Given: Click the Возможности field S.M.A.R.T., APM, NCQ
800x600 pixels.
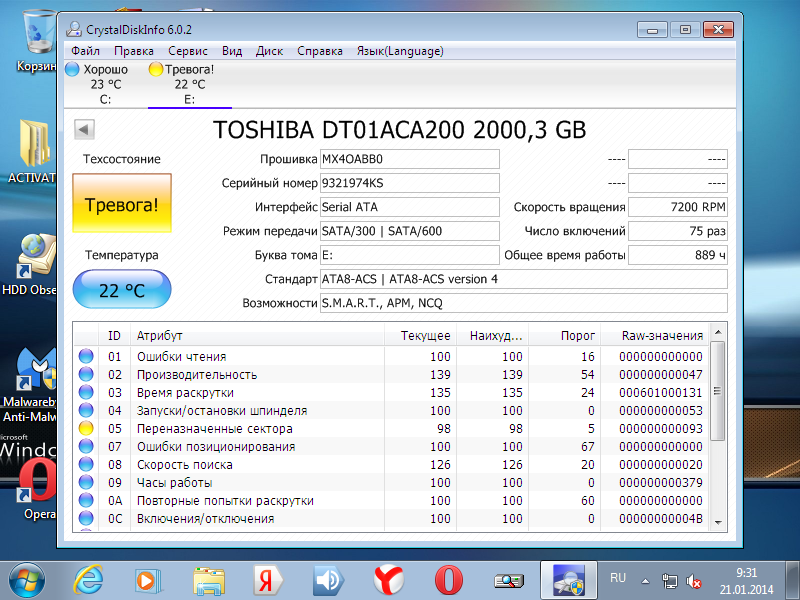Looking at the screenshot, I should click(524, 303).
